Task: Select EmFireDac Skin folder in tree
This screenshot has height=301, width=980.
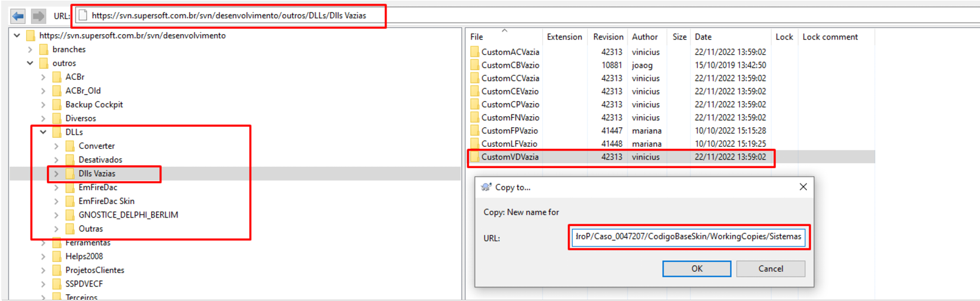Action: [106, 201]
